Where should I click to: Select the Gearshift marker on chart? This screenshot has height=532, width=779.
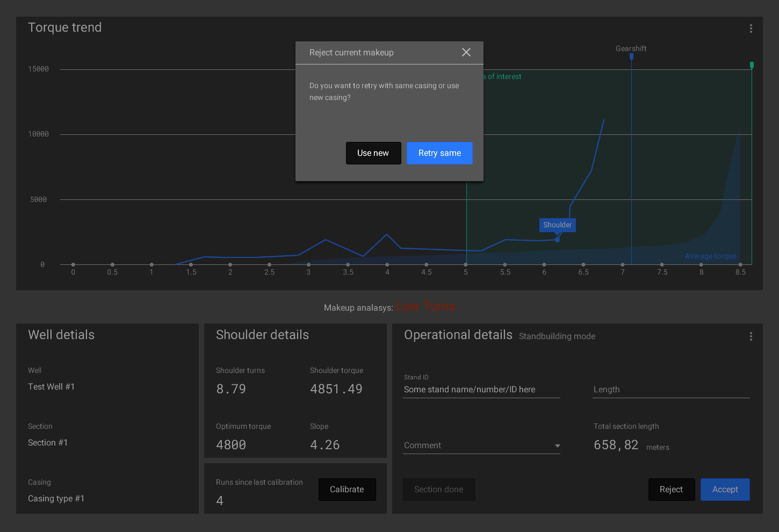(631, 56)
